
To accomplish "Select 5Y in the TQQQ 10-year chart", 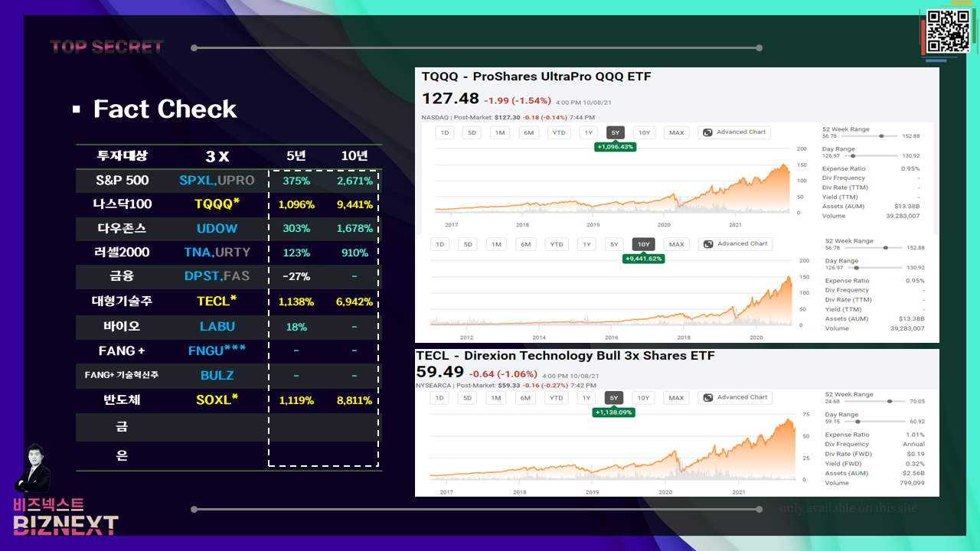I will pos(614,244).
